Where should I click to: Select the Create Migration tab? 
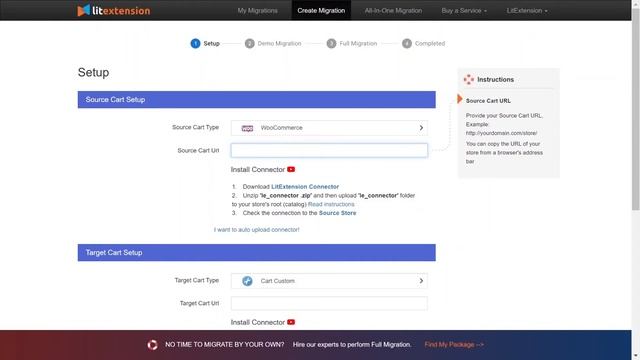[321, 11]
